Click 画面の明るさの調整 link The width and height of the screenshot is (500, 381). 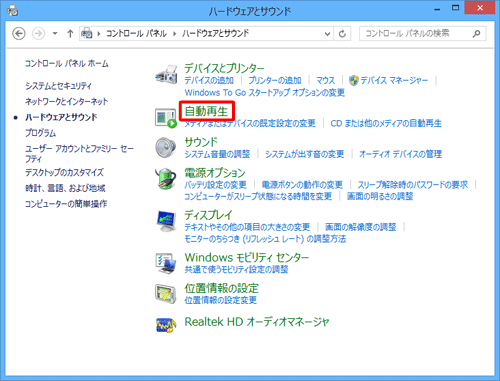point(380,196)
